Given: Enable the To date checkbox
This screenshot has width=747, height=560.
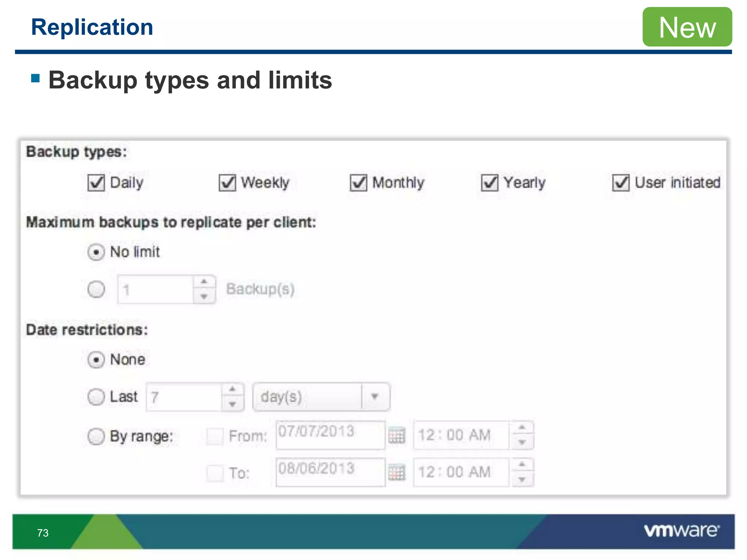Looking at the screenshot, I should point(215,473).
